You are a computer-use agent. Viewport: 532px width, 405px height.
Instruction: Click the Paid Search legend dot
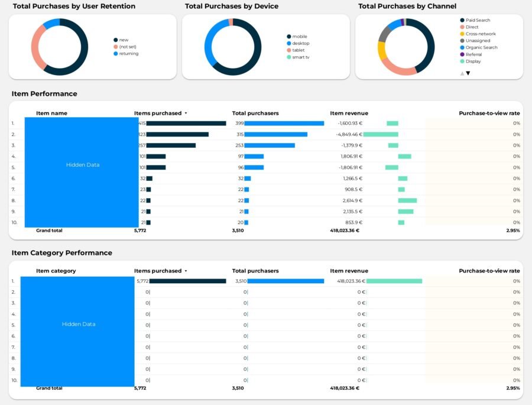(x=462, y=20)
